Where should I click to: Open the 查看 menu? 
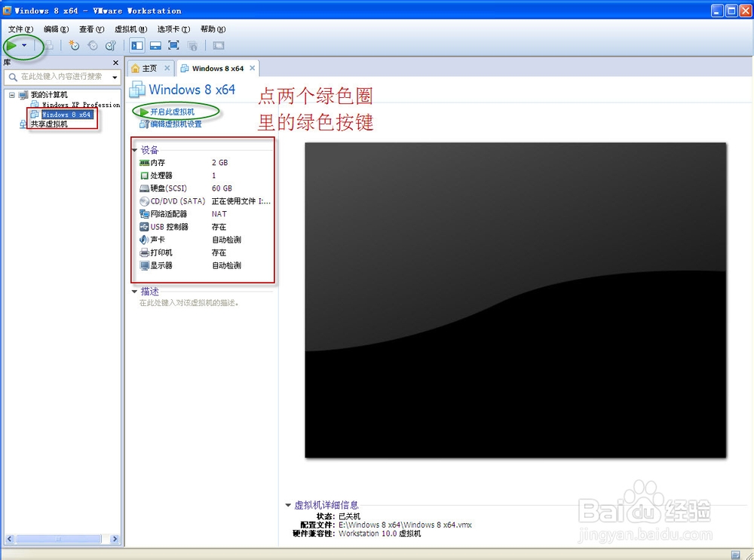tap(92, 29)
